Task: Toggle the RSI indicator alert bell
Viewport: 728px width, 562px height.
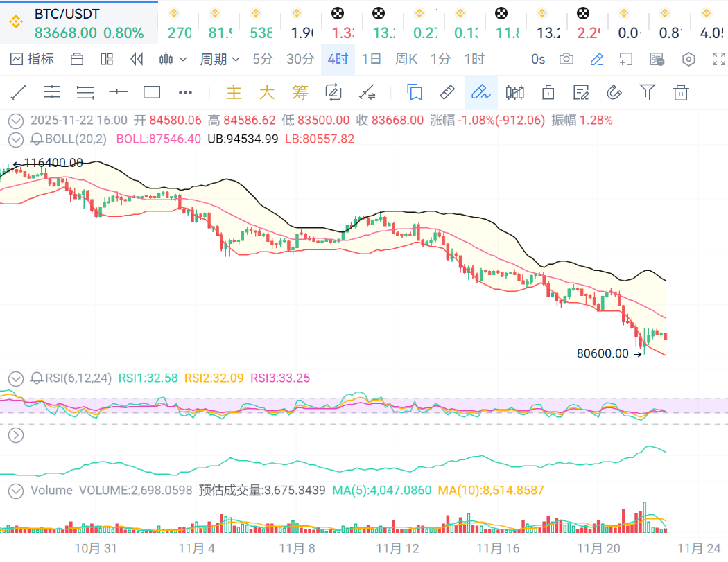Action: [37, 378]
